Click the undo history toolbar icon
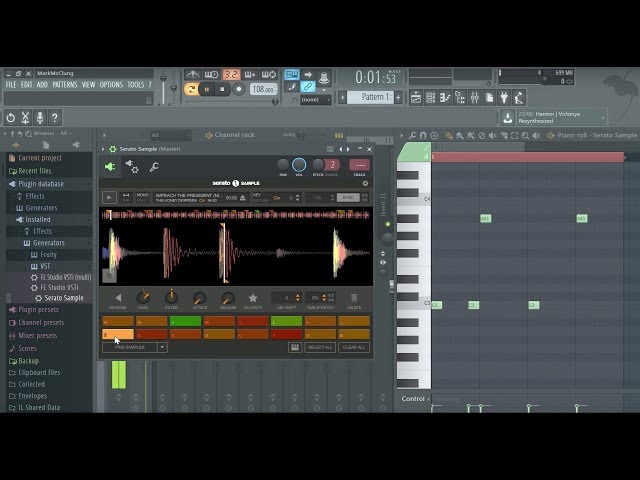 point(11,118)
